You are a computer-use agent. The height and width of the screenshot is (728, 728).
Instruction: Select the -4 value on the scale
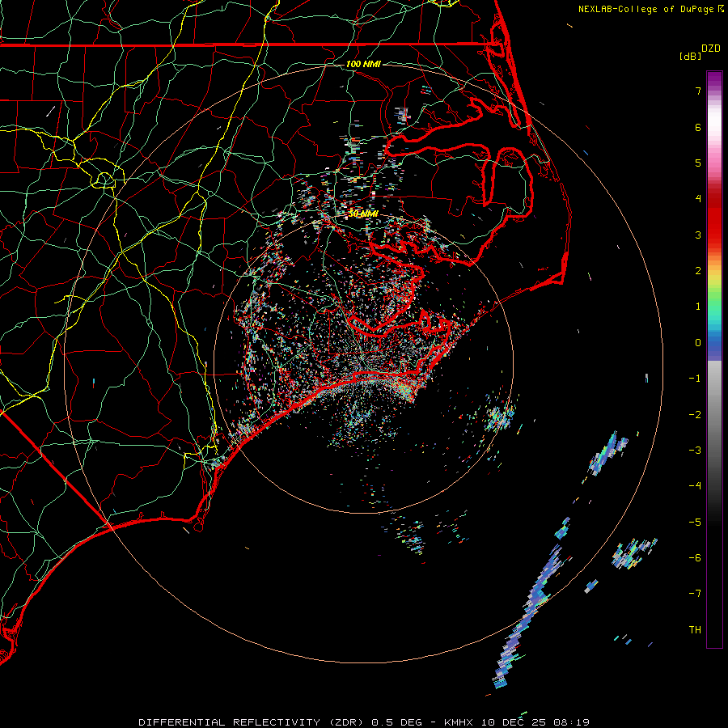[x=695, y=486]
